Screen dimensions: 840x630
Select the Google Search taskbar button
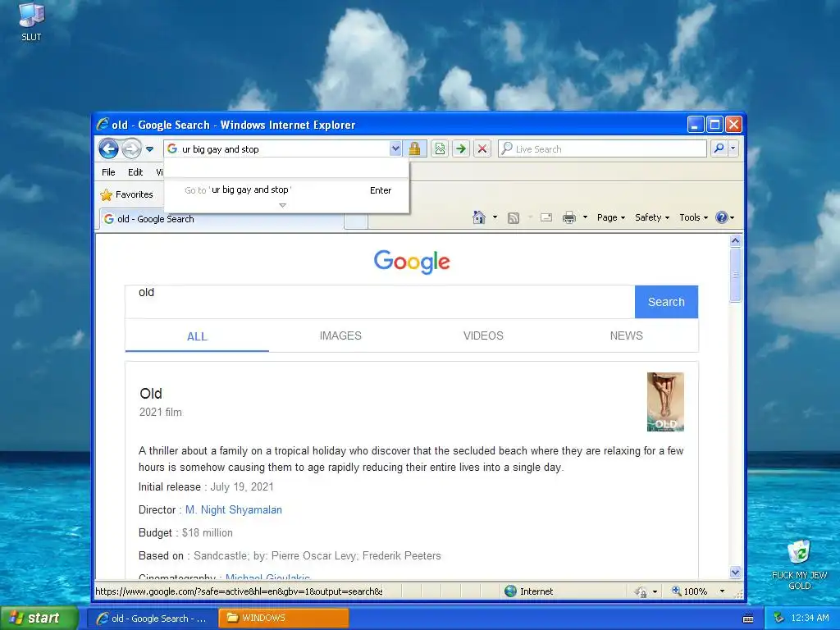point(152,619)
